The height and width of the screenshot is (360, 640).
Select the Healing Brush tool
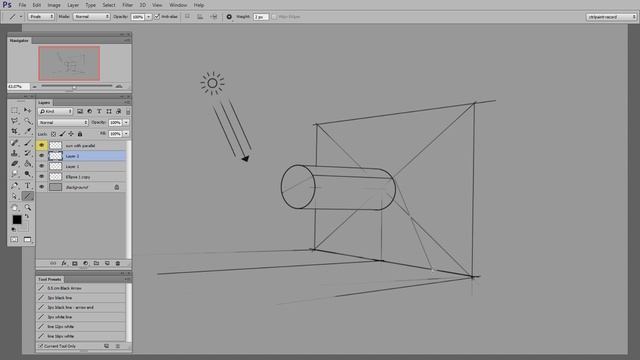coord(15,143)
